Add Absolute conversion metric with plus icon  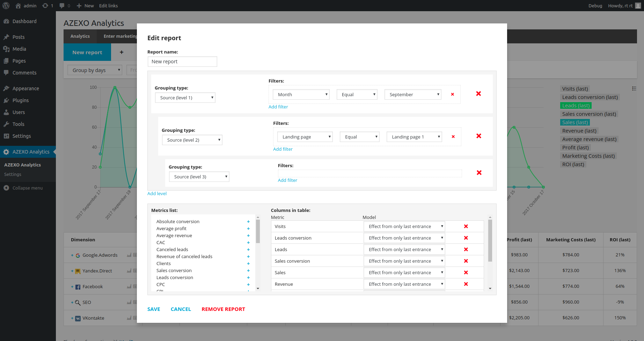click(x=248, y=222)
